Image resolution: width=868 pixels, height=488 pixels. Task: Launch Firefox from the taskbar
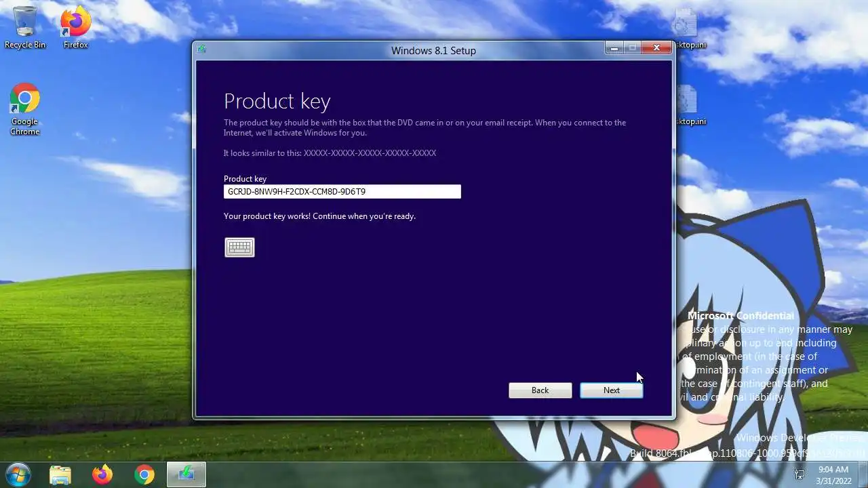pyautogui.click(x=102, y=474)
